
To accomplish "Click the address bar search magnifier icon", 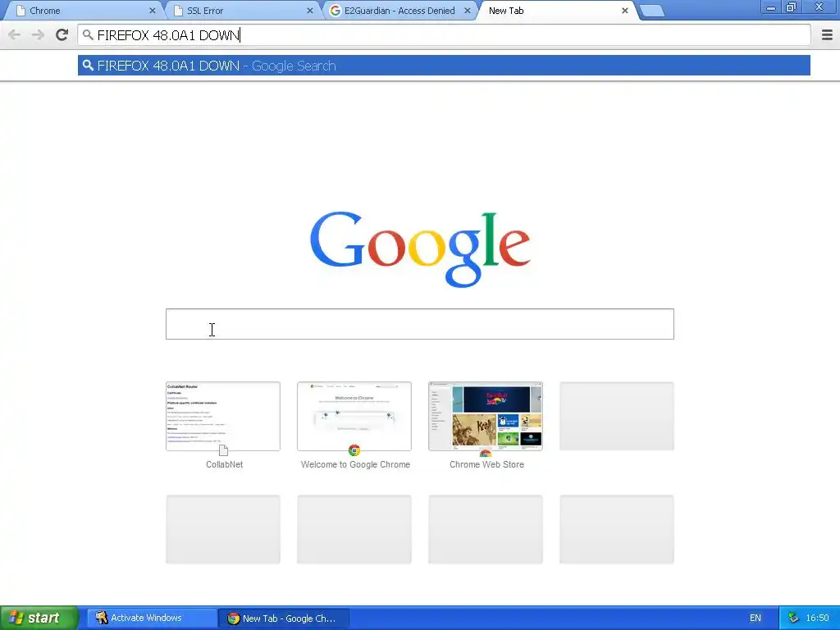I will point(88,35).
